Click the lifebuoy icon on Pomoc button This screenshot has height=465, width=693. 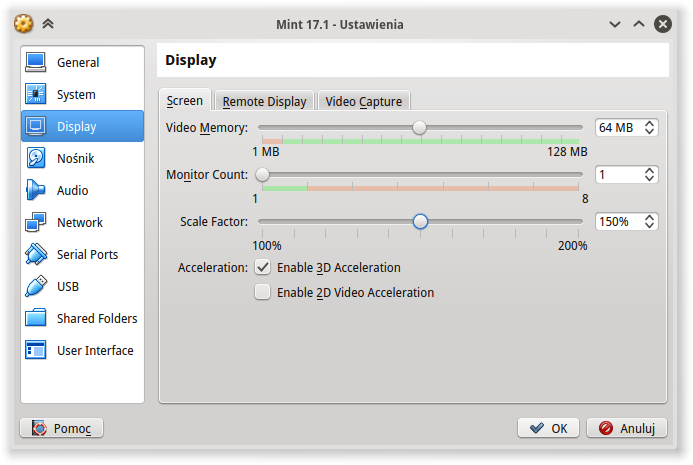[x=39, y=428]
